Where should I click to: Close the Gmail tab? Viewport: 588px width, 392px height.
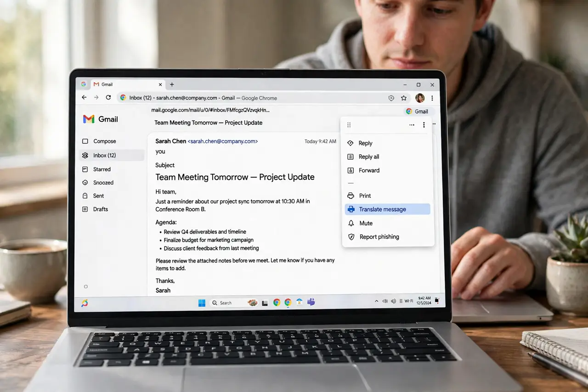point(160,84)
